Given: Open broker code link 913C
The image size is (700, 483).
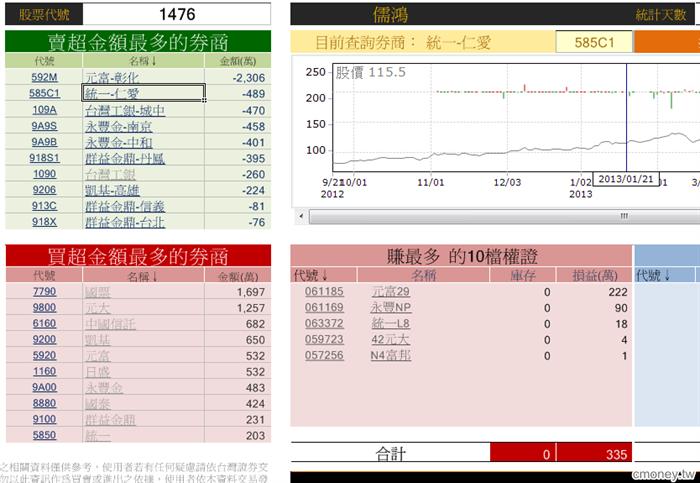Looking at the screenshot, I should (x=44, y=206).
